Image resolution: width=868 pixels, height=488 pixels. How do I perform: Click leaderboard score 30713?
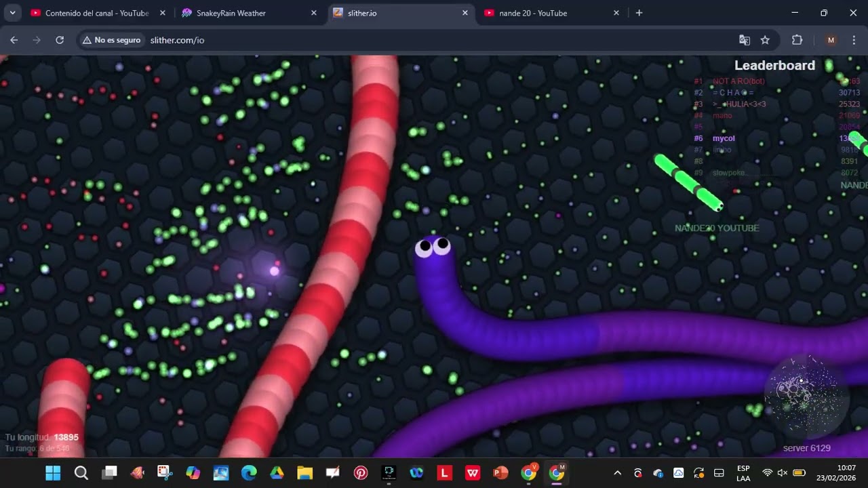[849, 93]
